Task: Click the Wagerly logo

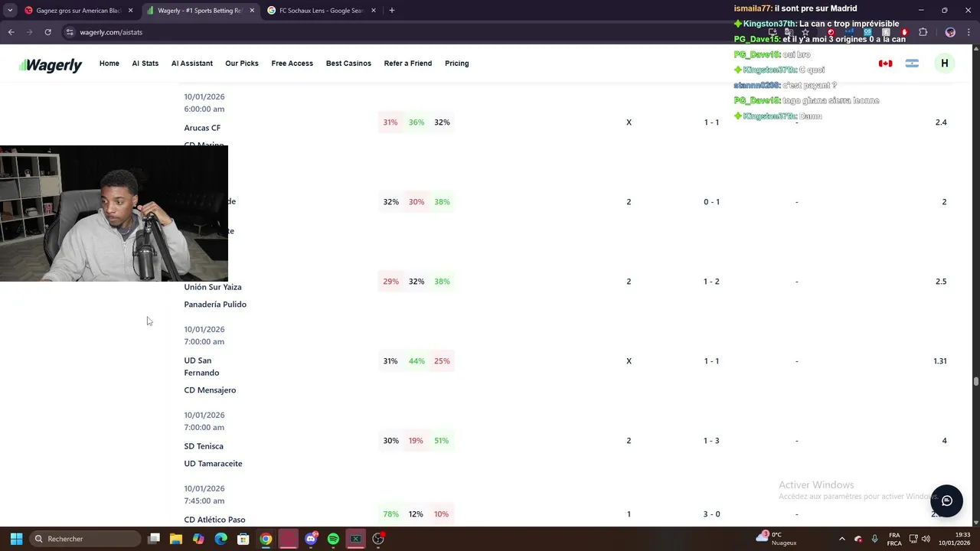Action: (51, 65)
